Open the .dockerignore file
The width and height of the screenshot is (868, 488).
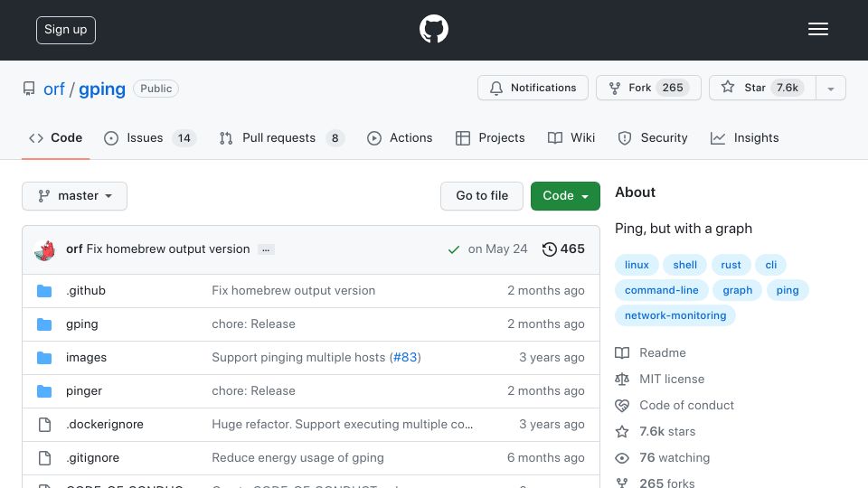(x=105, y=425)
